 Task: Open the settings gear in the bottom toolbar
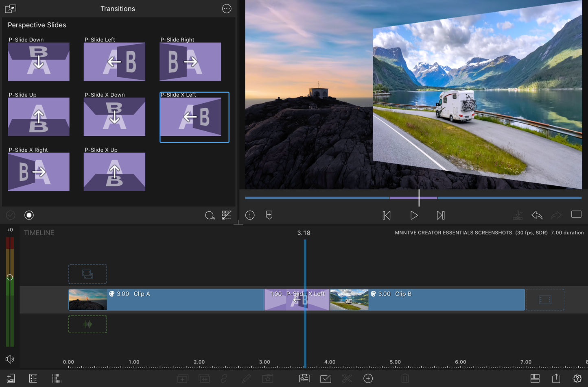pyautogui.click(x=577, y=378)
